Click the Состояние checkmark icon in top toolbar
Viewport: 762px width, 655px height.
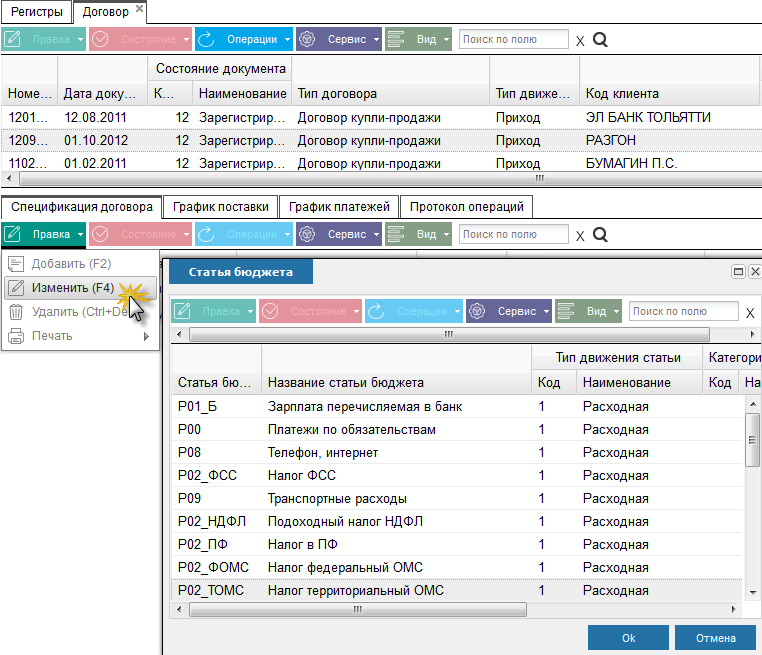coord(101,39)
